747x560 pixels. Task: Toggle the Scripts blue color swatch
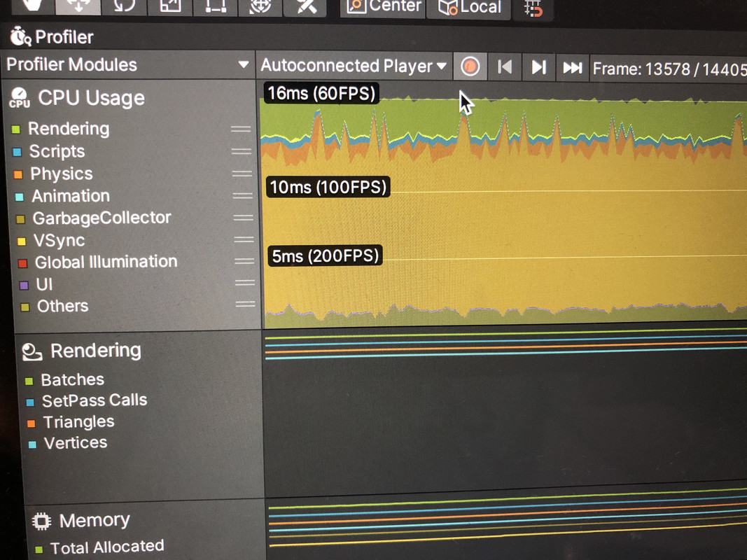tap(17, 152)
